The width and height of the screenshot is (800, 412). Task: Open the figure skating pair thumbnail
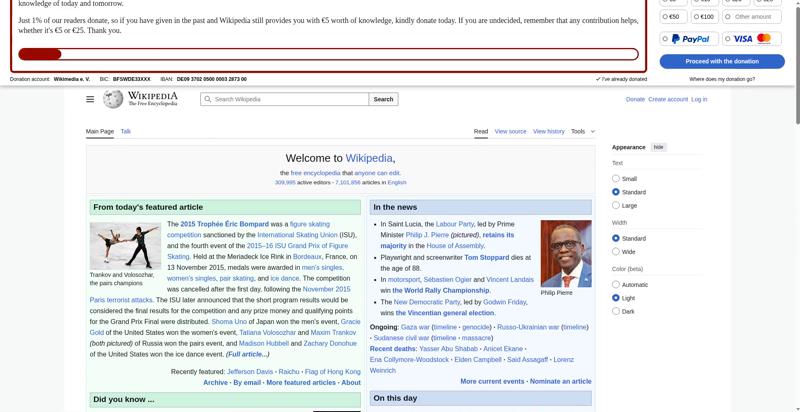(125, 245)
